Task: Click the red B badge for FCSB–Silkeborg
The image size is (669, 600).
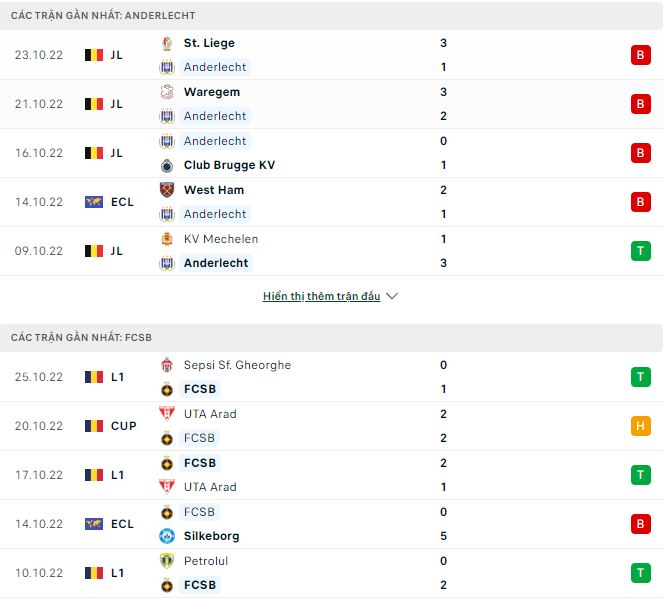Action: click(640, 524)
